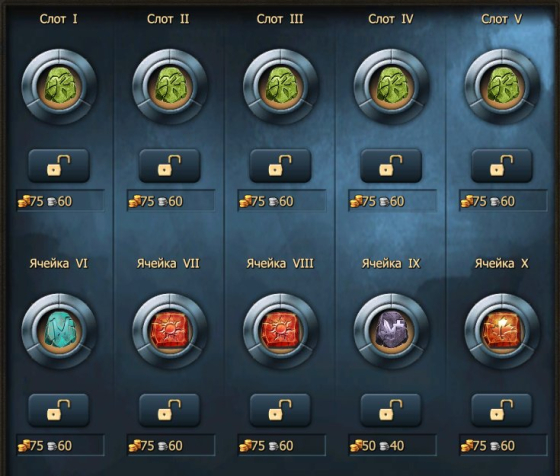Click the price box under Слот III
The height and width of the screenshot is (476, 560).
(x=282, y=201)
